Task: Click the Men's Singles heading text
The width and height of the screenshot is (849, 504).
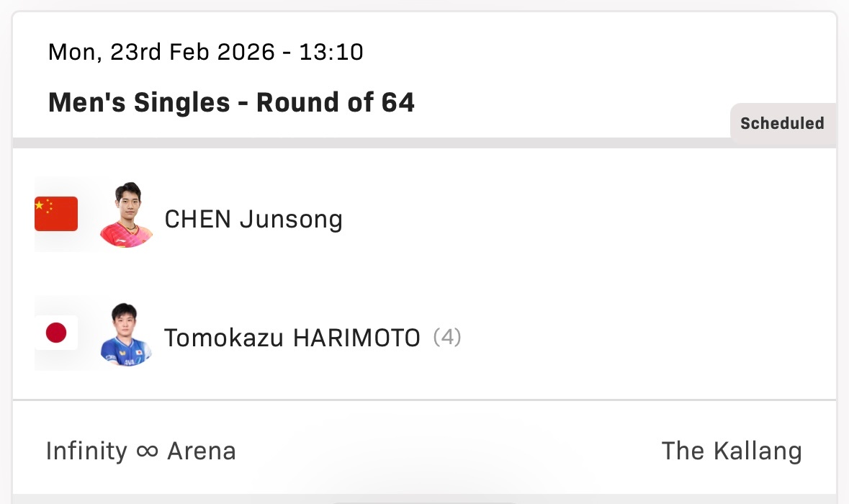Action: pyautogui.click(x=138, y=103)
